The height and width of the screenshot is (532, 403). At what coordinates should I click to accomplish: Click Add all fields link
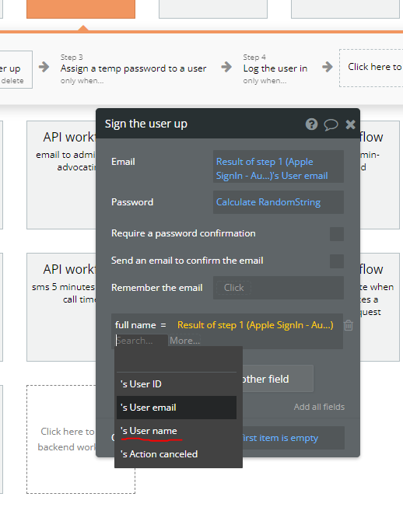pos(319,407)
